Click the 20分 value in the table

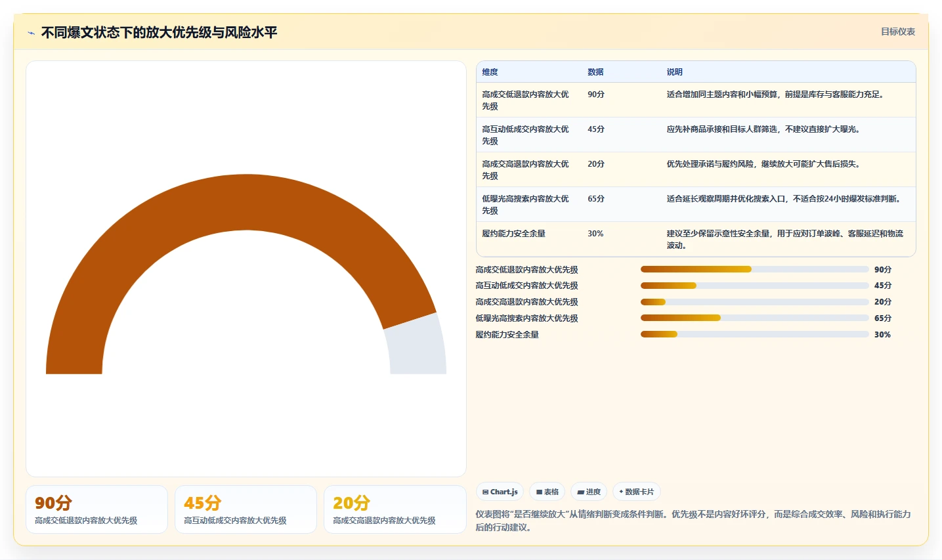pyautogui.click(x=596, y=164)
